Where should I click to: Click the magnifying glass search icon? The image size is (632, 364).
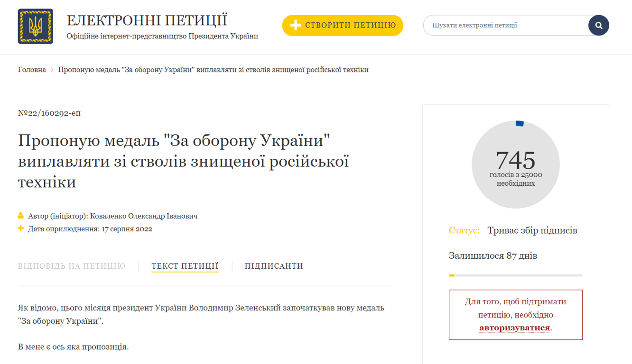tap(598, 25)
